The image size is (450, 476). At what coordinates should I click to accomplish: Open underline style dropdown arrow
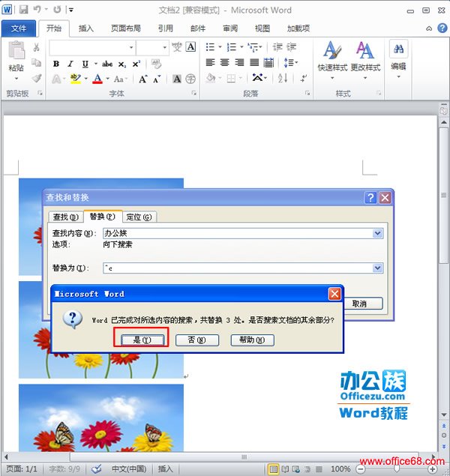[96, 64]
